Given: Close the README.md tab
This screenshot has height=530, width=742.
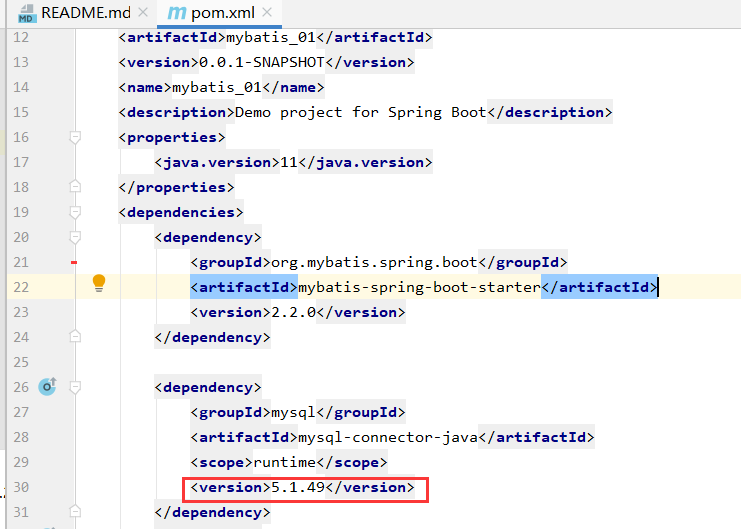Looking at the screenshot, I should [143, 13].
